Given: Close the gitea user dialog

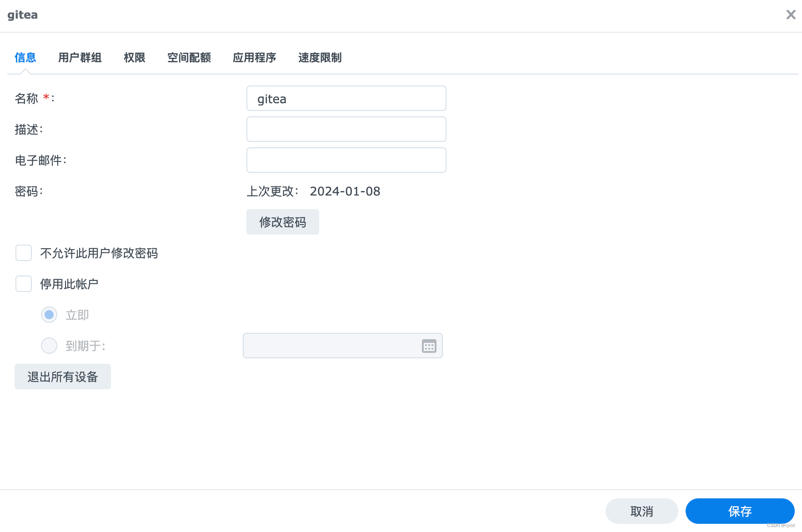Looking at the screenshot, I should (791, 15).
